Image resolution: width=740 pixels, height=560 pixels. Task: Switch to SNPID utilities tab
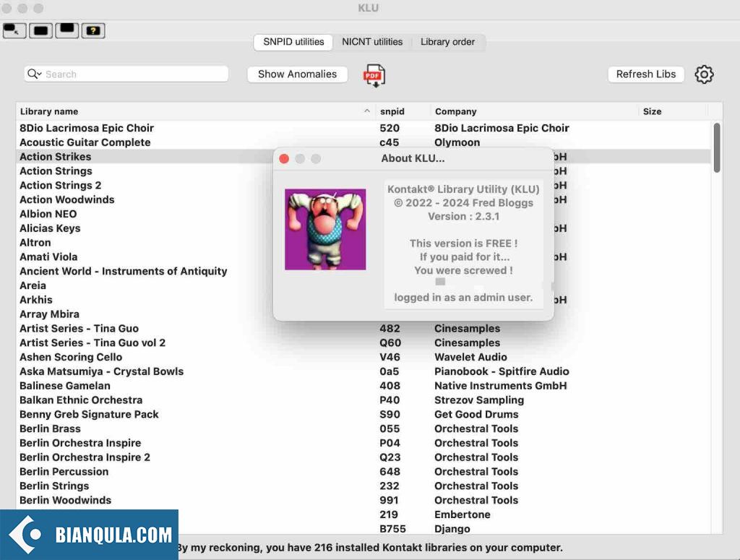(x=293, y=42)
